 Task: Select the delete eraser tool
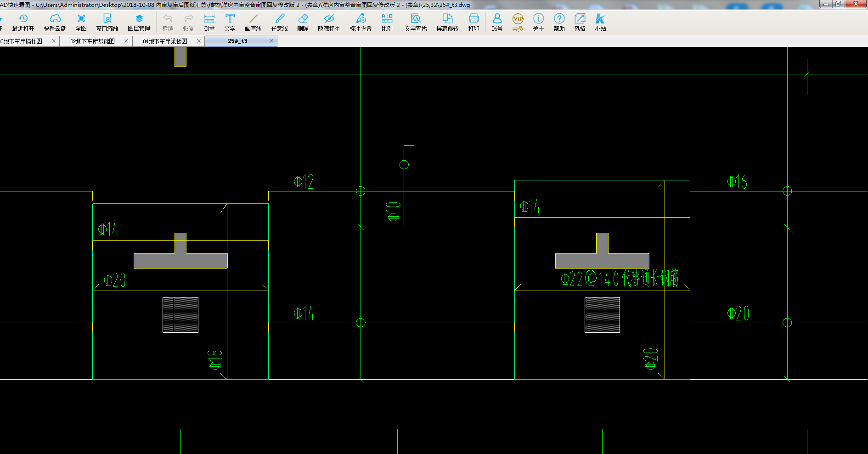tap(303, 22)
